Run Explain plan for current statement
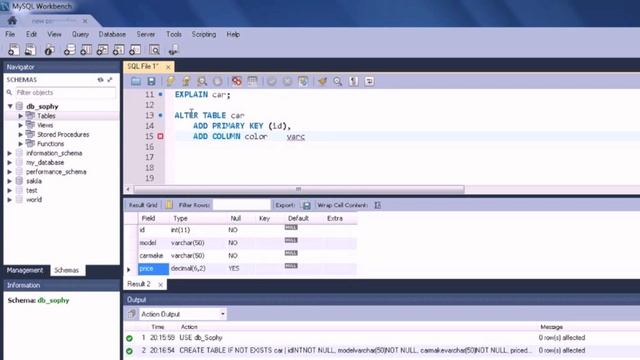The width and height of the screenshot is (640, 360). pyautogui.click(x=202, y=81)
